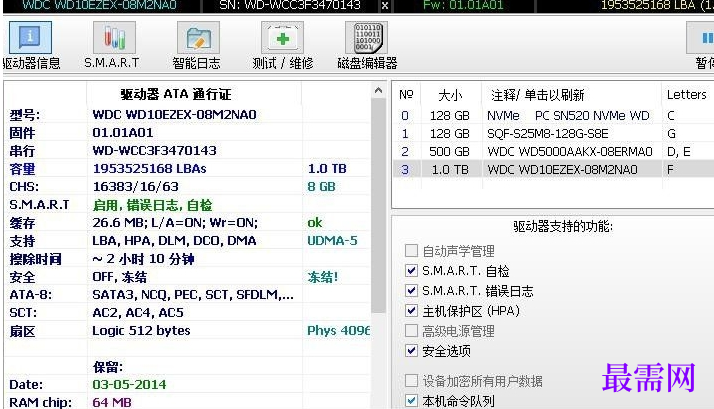Viewport: 714px width, 409px height.
Task: Toggle 自动声学管理 checkbox
Action: 411,251
